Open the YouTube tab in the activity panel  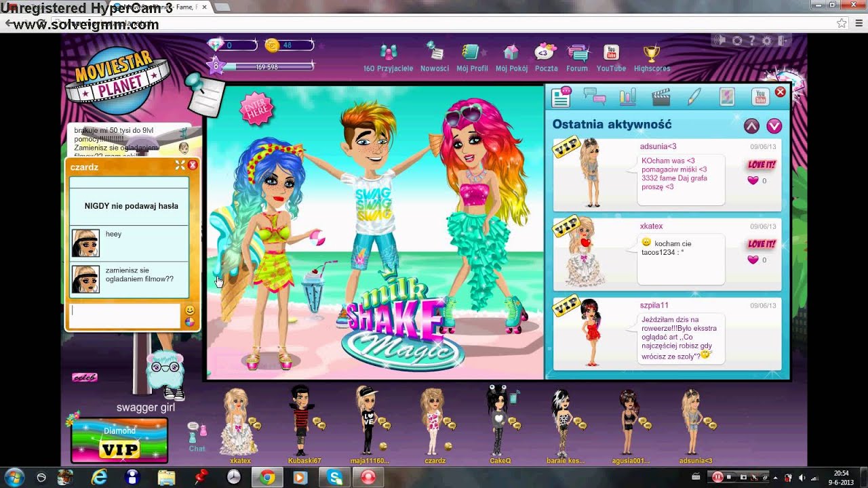click(x=760, y=97)
